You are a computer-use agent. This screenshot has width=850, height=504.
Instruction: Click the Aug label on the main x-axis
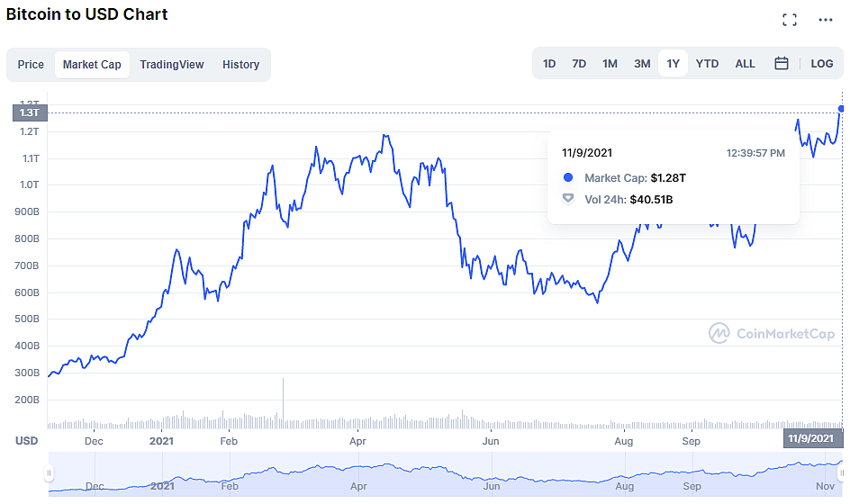(x=623, y=441)
